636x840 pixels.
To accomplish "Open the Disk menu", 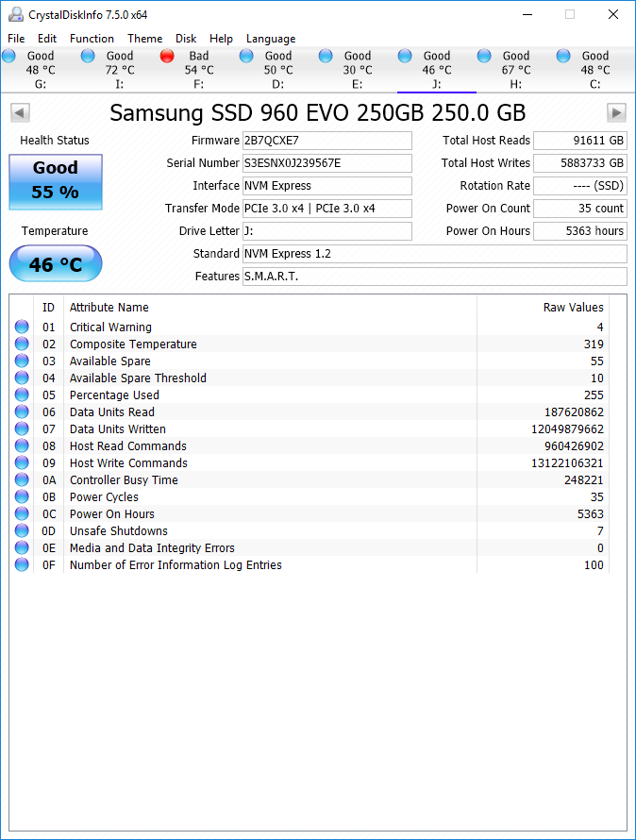I will (186, 39).
